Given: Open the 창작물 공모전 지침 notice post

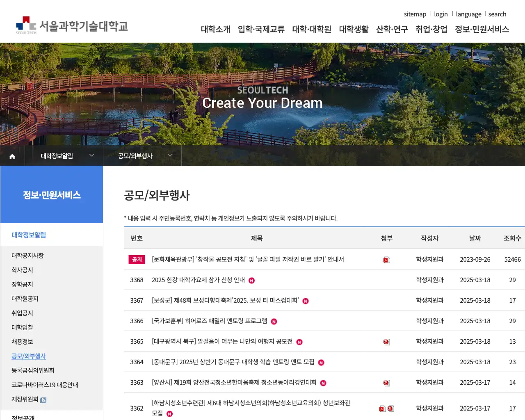Looking at the screenshot, I should [x=248, y=259].
